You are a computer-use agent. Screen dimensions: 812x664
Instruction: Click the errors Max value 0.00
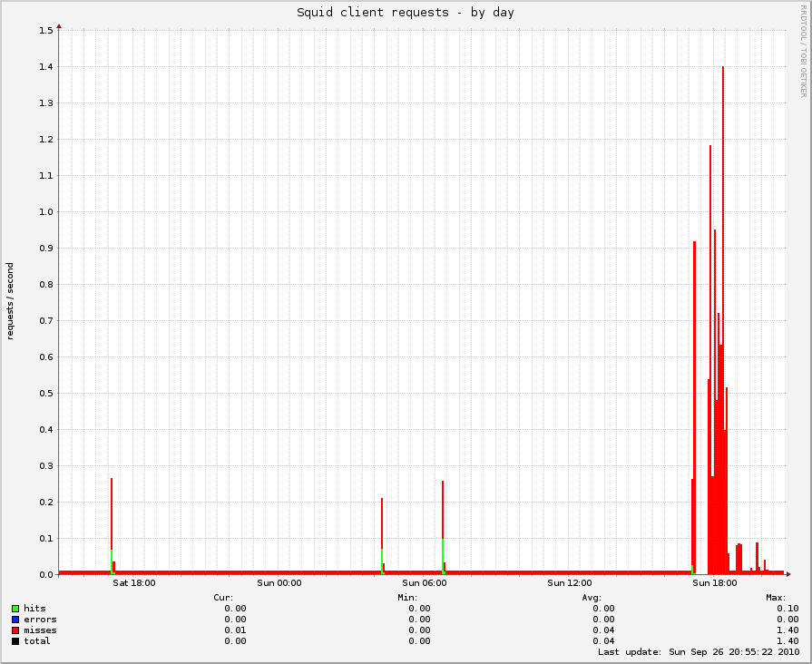[x=788, y=620]
